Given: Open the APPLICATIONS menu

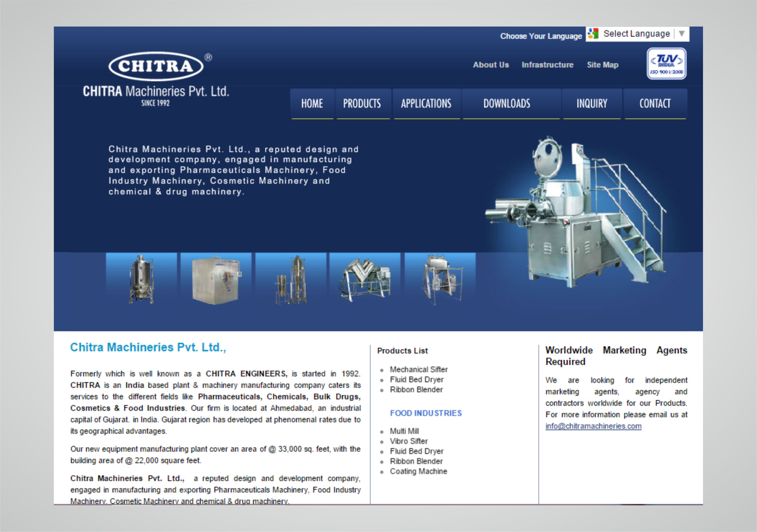Looking at the screenshot, I should pos(426,104).
